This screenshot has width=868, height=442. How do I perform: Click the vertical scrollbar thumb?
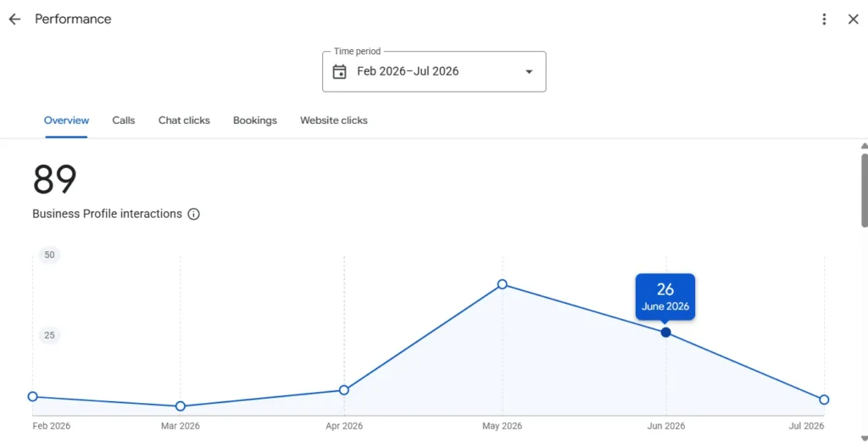click(864, 190)
